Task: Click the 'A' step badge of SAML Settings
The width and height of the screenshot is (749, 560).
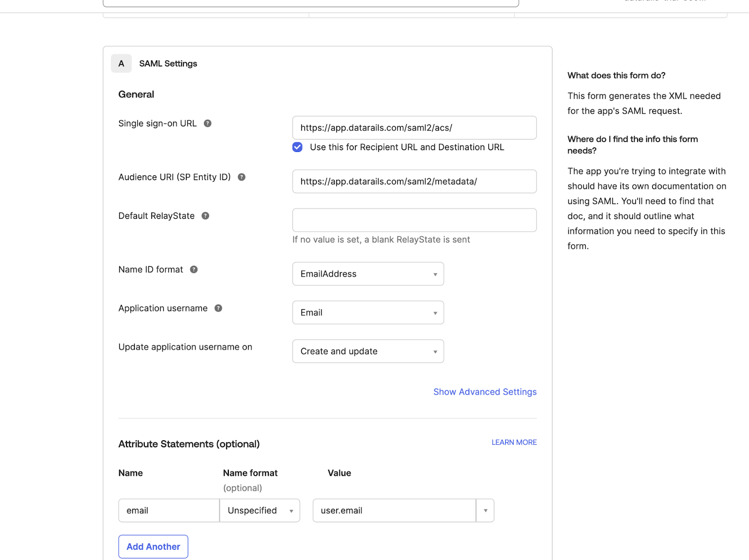Action: coord(121,64)
